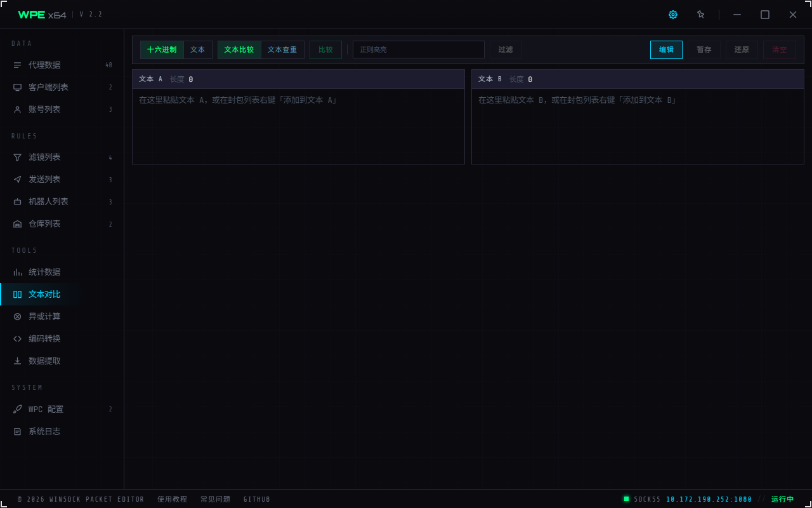Switch to 文本 mode
The height and width of the screenshot is (508, 812).
pos(198,50)
